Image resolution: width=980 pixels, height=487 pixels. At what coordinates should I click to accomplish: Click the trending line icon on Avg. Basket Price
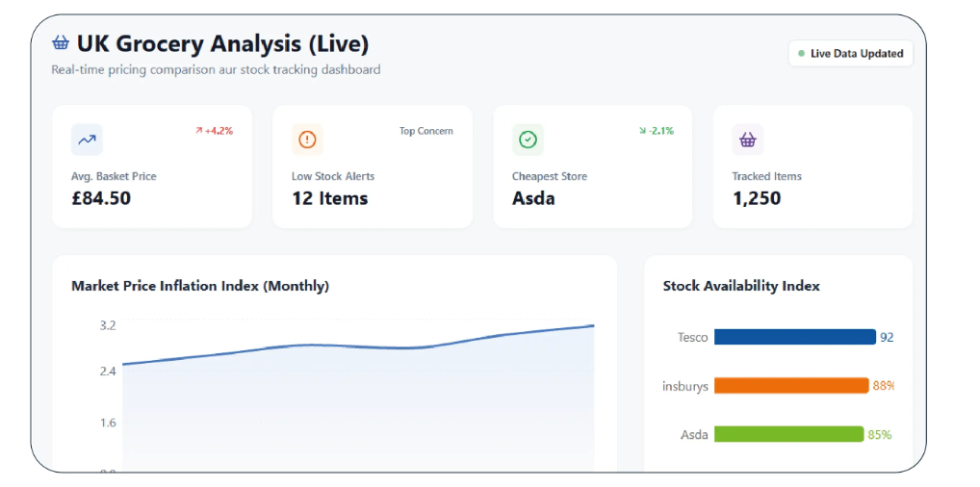point(87,140)
